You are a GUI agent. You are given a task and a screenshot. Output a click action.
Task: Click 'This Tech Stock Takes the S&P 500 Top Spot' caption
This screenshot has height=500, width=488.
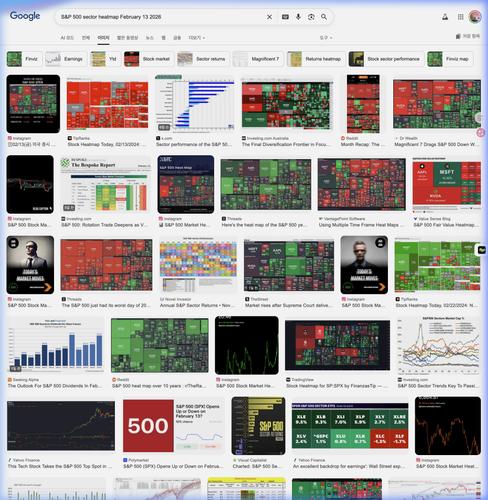coord(60,466)
